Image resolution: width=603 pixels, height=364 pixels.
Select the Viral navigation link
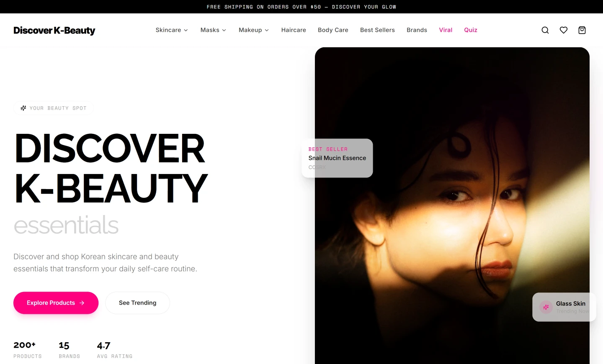coord(446,30)
